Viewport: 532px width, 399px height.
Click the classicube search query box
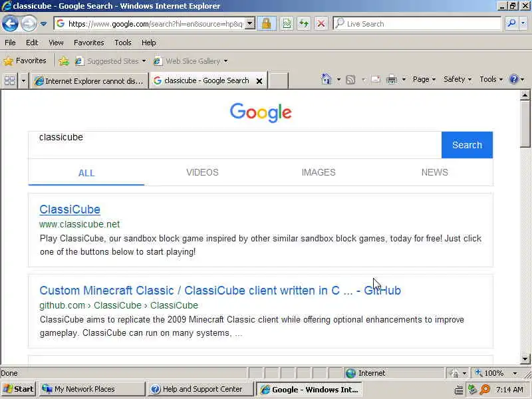click(x=235, y=145)
